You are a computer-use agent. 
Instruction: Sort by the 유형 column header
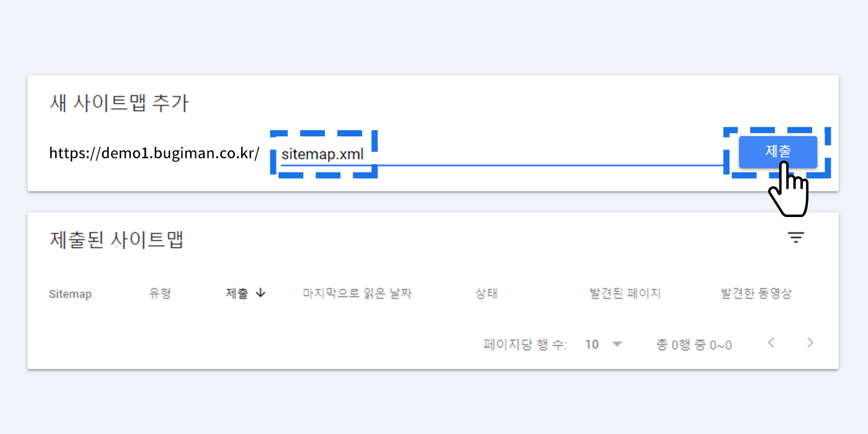pos(160,293)
